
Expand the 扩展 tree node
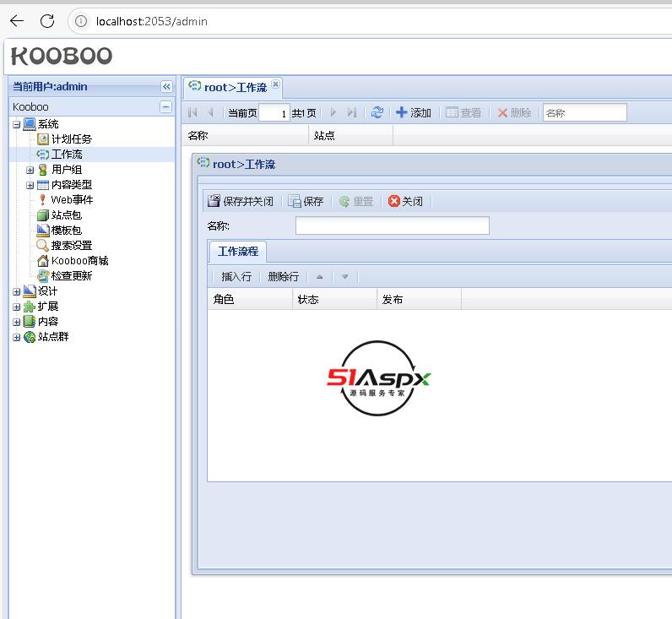pyautogui.click(x=16, y=307)
